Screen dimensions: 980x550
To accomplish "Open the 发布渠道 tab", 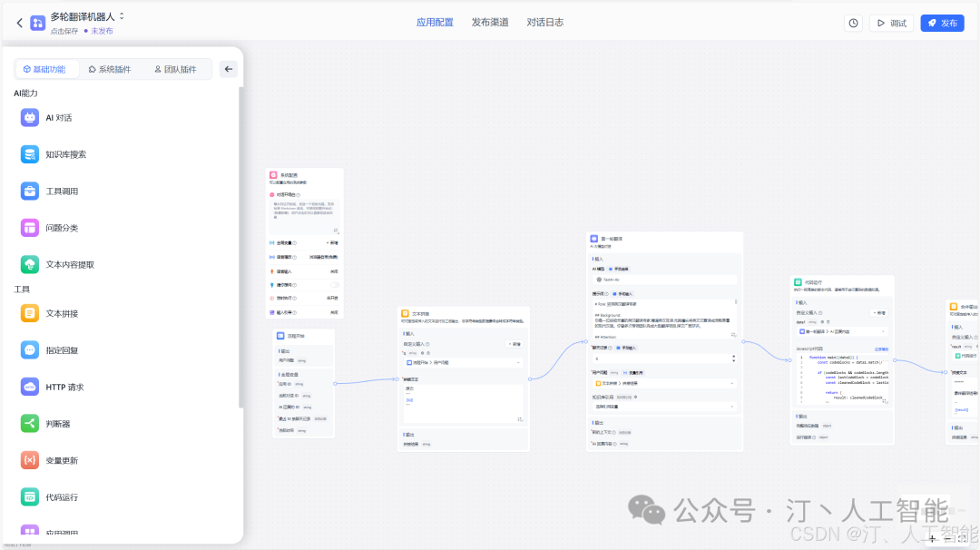I will tap(490, 23).
